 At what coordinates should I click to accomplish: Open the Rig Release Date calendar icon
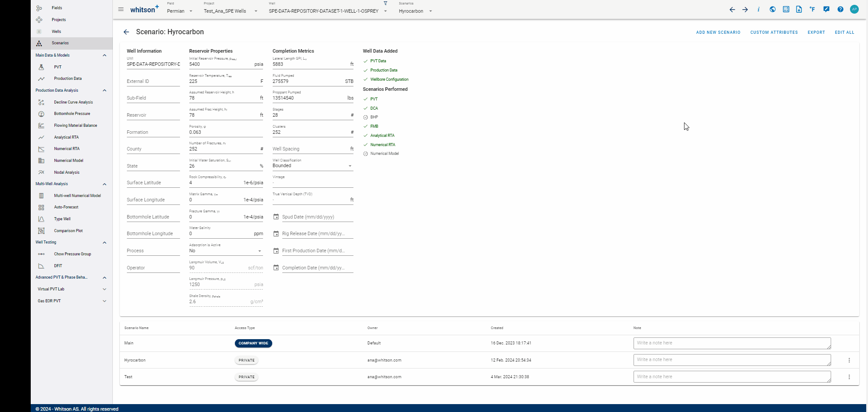(276, 234)
